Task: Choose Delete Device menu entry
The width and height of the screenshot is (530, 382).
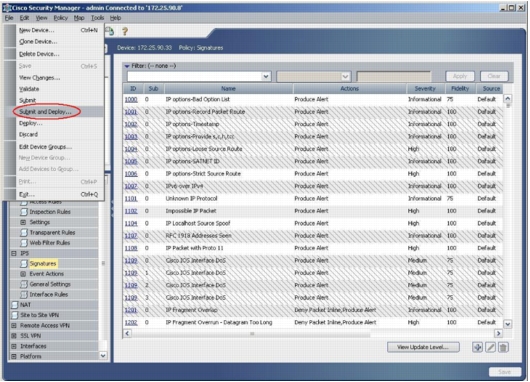Action: pos(39,54)
